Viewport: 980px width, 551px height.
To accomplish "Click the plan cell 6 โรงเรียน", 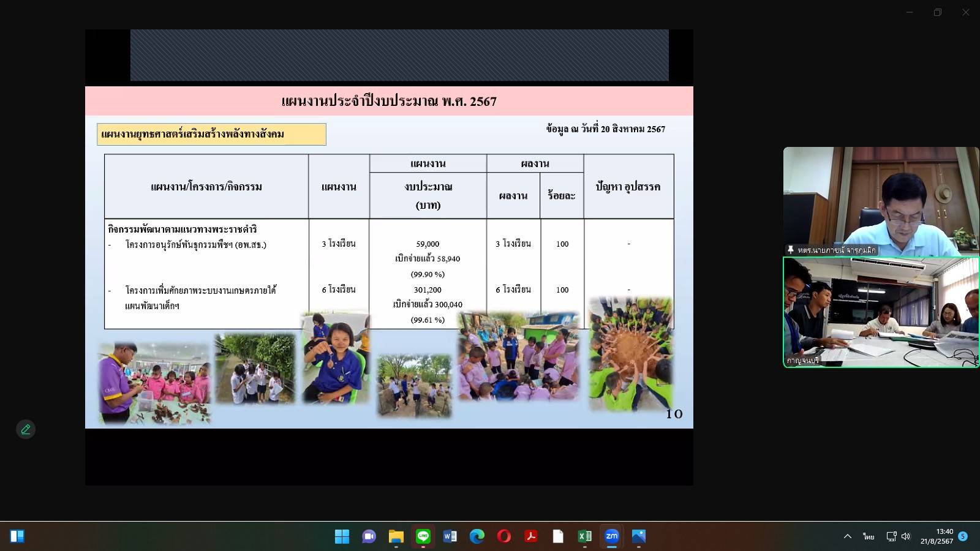I will click(x=339, y=290).
